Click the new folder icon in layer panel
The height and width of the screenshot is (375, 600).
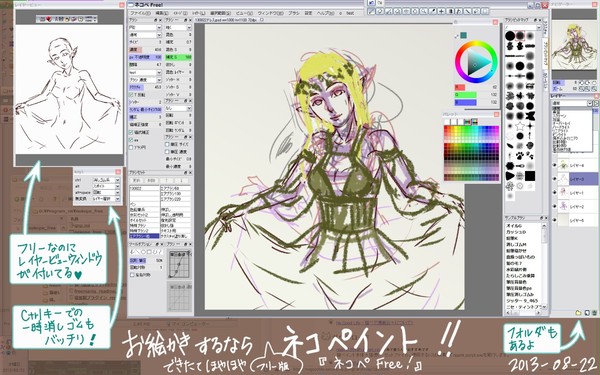[x=578, y=313]
